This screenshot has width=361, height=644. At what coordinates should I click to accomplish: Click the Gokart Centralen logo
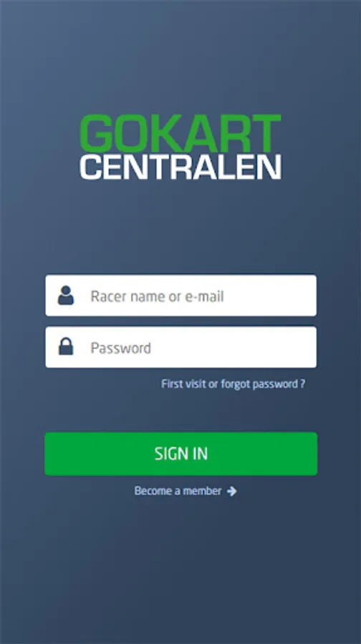180,147
